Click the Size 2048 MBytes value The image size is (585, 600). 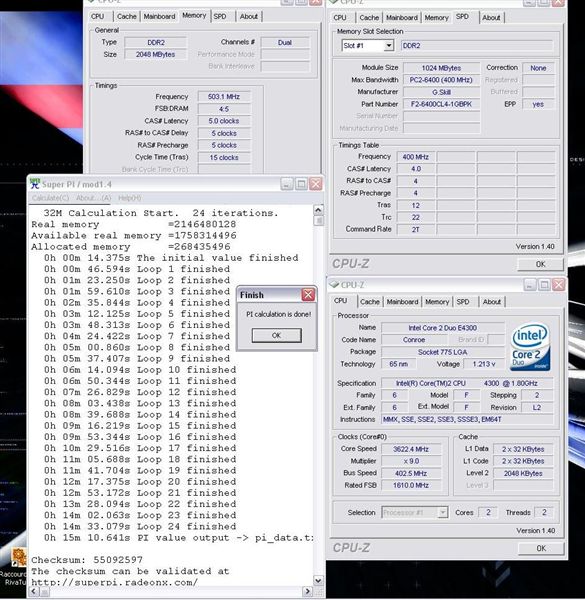(155, 54)
